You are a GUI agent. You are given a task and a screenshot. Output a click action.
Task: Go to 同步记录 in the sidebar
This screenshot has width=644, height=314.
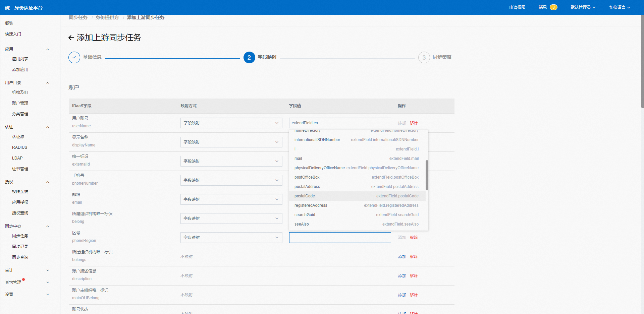pyautogui.click(x=20, y=247)
